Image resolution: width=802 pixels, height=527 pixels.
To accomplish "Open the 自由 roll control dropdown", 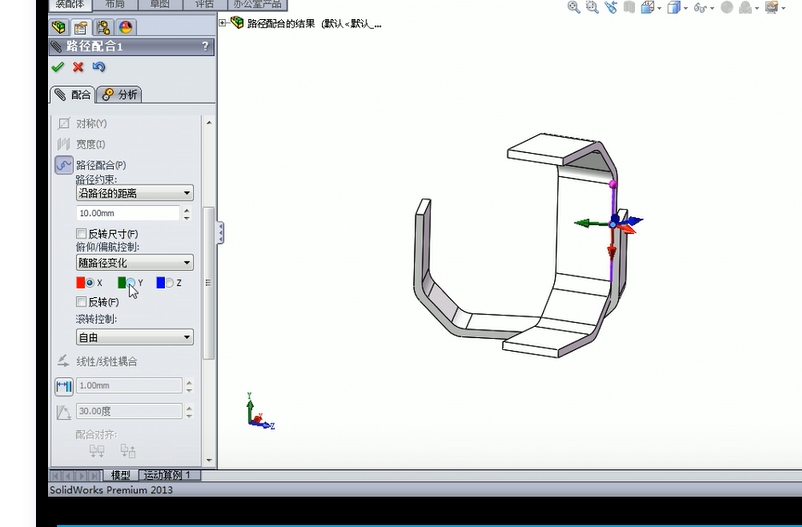I will coord(135,337).
